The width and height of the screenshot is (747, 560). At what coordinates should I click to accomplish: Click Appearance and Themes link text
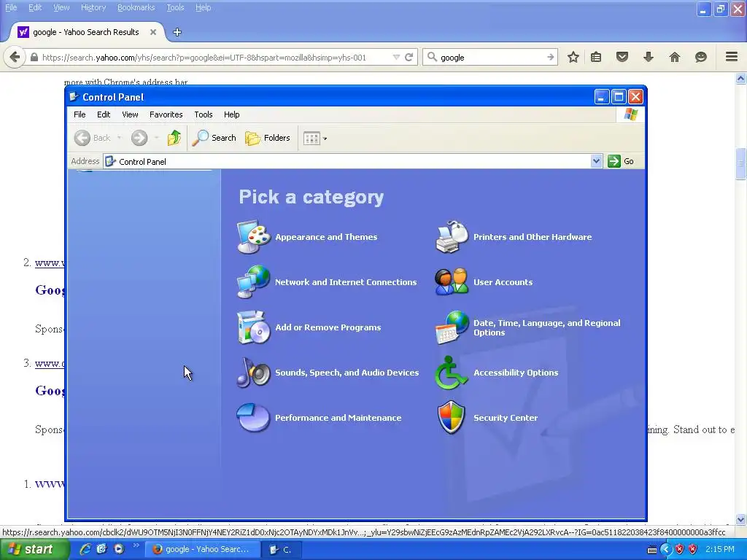[x=326, y=237]
